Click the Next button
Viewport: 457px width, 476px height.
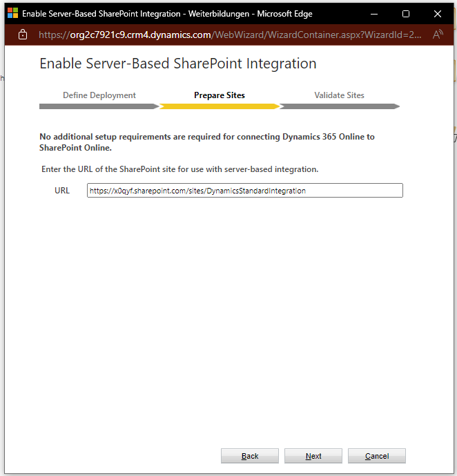tap(313, 456)
